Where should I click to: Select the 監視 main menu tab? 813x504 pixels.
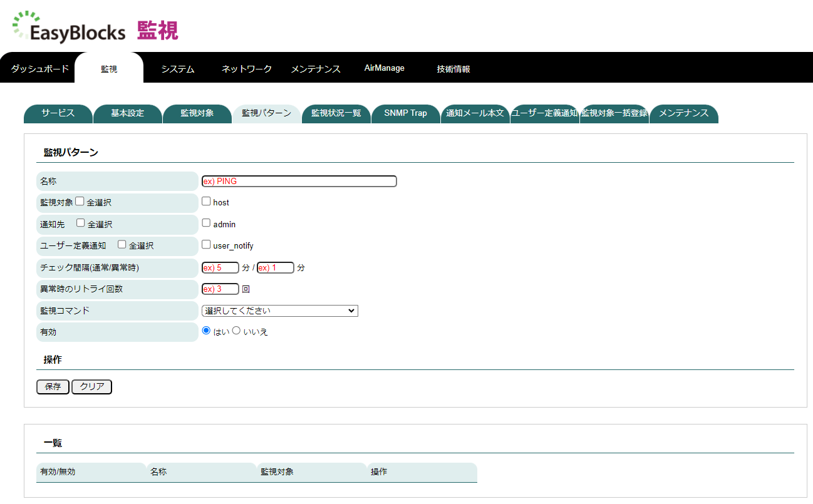109,69
